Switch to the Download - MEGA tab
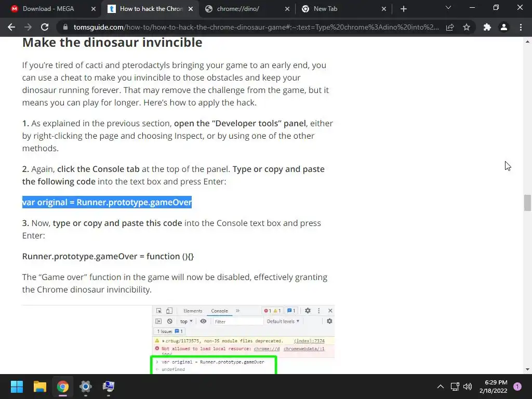The height and width of the screenshot is (399, 532). 48,9
